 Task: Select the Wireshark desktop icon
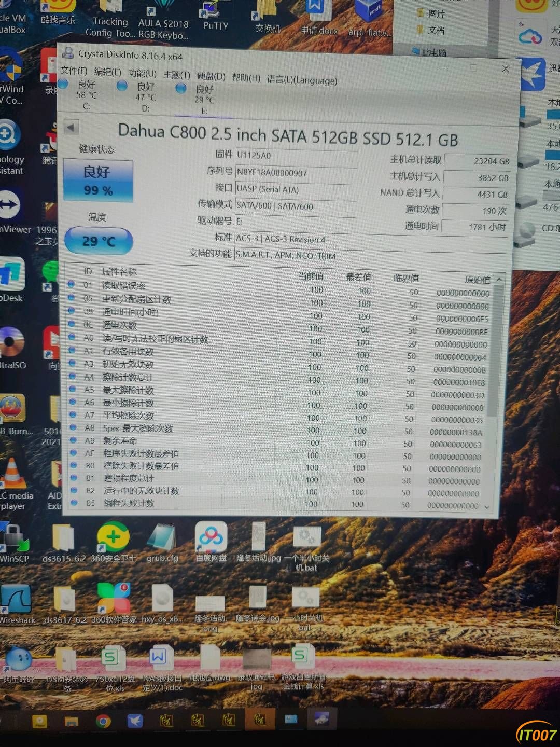point(18,605)
